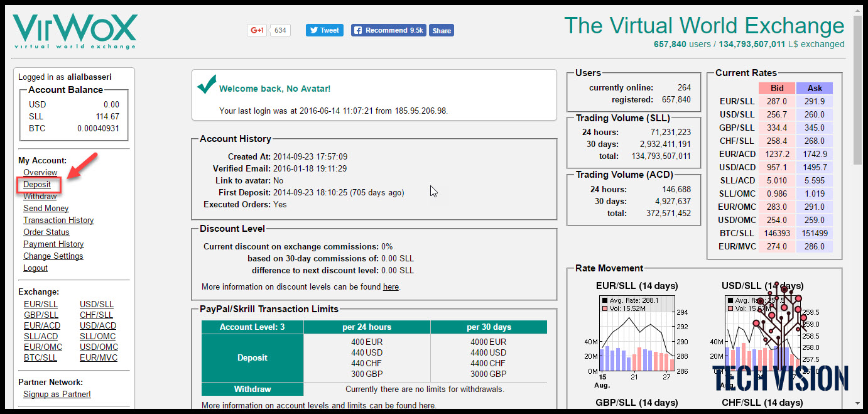
Task: Click the 'per 30 days' table header
Action: (489, 327)
